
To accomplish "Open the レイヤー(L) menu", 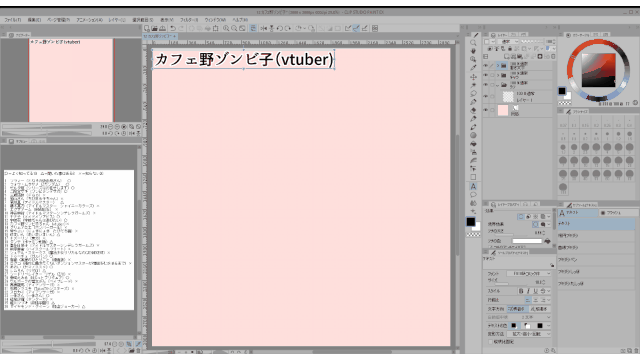I will (117, 20).
